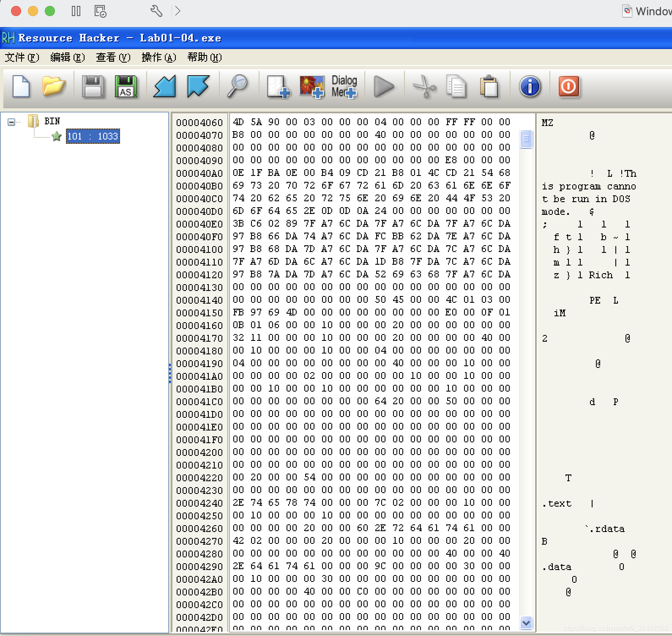Click the VM snapshot icon
Screen dimensions: 672x636
pyautogui.click(x=100, y=11)
